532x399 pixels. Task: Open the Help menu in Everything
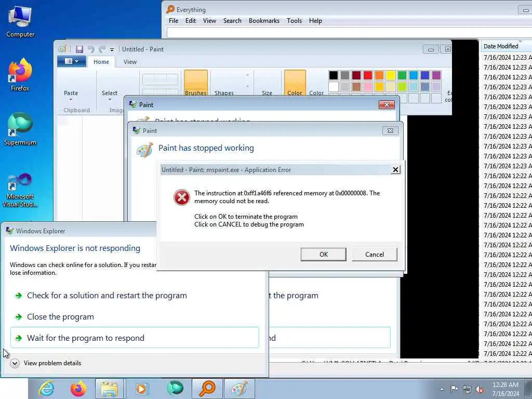pos(315,21)
